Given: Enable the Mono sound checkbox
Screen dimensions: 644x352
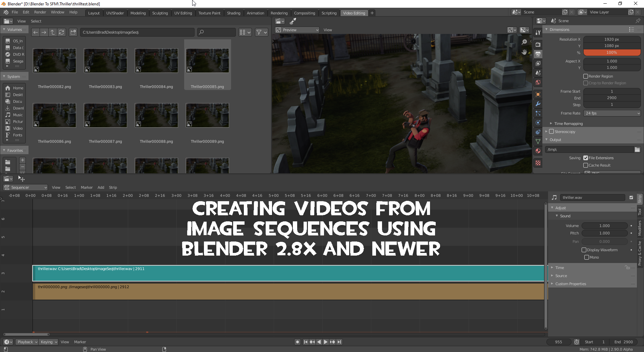Looking at the screenshot, I should coord(587,257).
